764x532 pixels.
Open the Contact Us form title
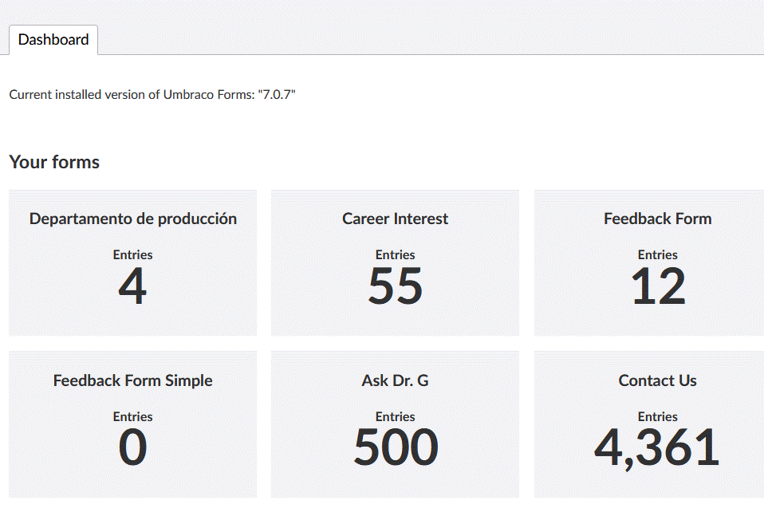point(658,380)
